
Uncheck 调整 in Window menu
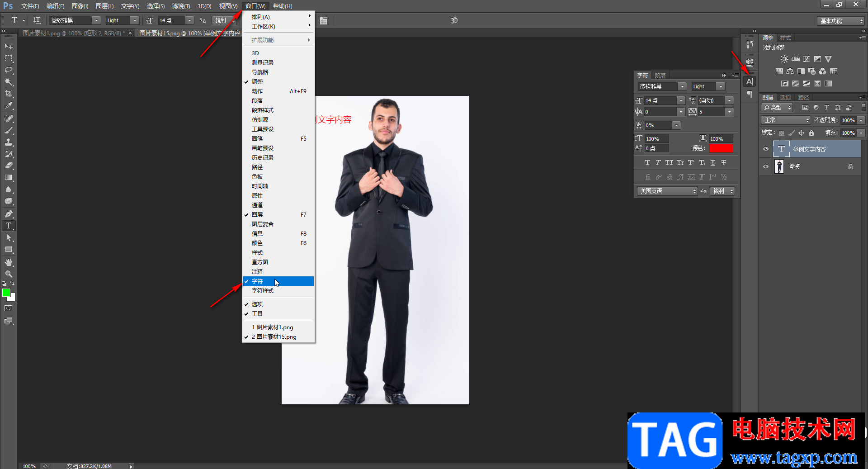278,82
